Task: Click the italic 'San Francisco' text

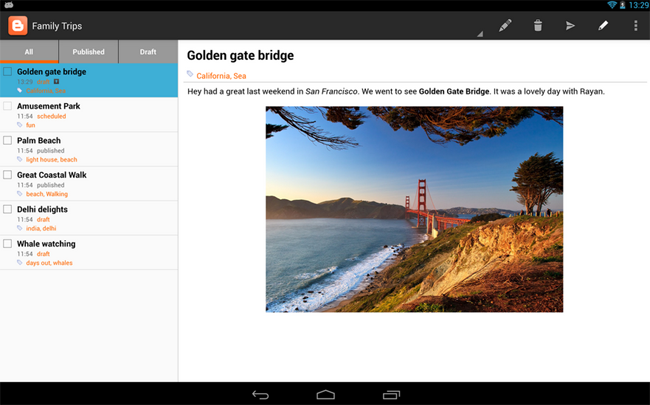Action: (331, 91)
